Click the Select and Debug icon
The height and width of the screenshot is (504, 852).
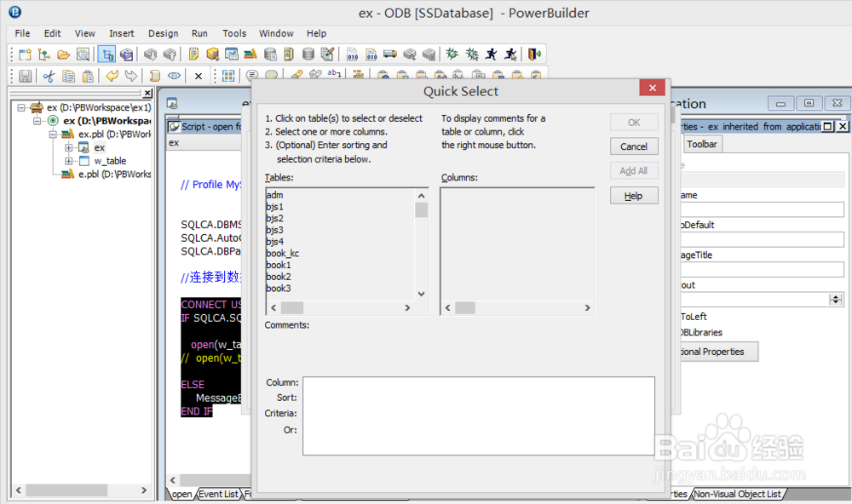point(472,54)
